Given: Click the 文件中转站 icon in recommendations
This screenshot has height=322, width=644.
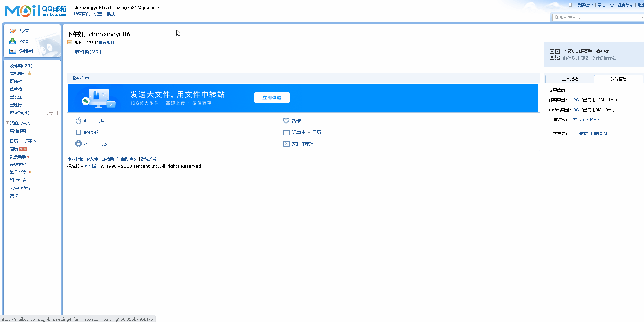Looking at the screenshot, I should [x=286, y=144].
